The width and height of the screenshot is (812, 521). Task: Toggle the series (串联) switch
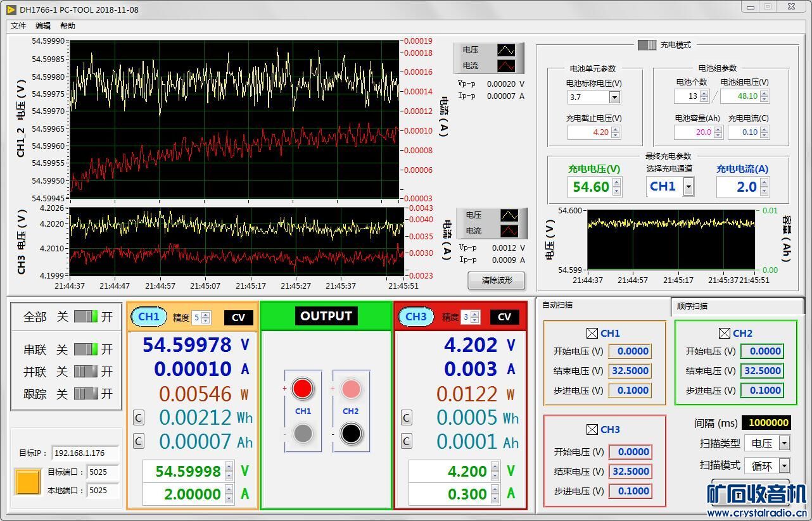(x=86, y=349)
